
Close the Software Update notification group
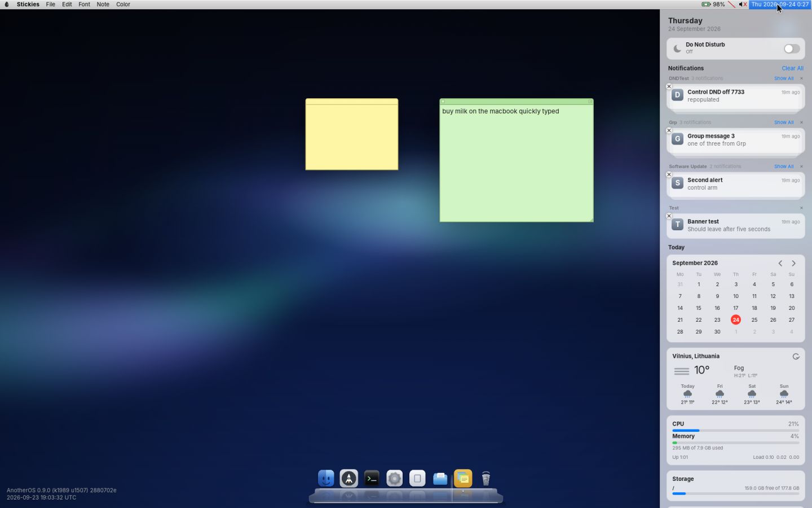(801, 167)
